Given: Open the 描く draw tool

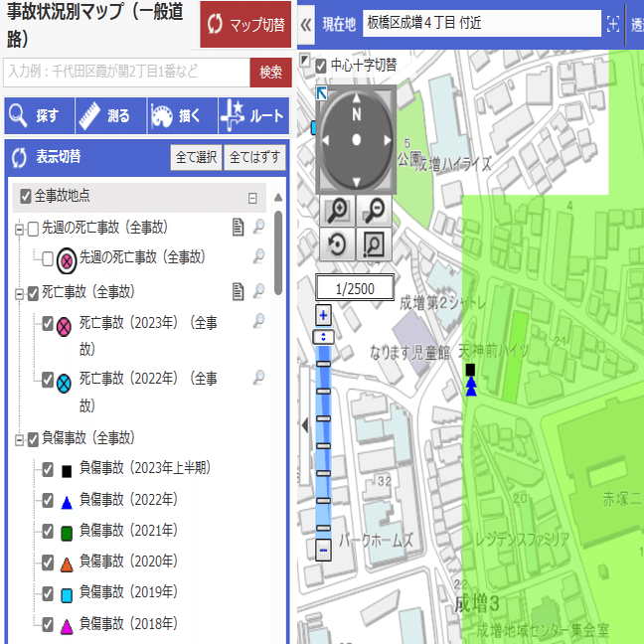Looking at the screenshot, I should (x=182, y=116).
